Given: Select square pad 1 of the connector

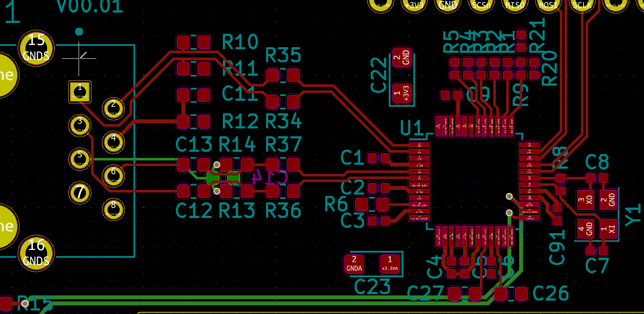Looking at the screenshot, I should point(80,92).
